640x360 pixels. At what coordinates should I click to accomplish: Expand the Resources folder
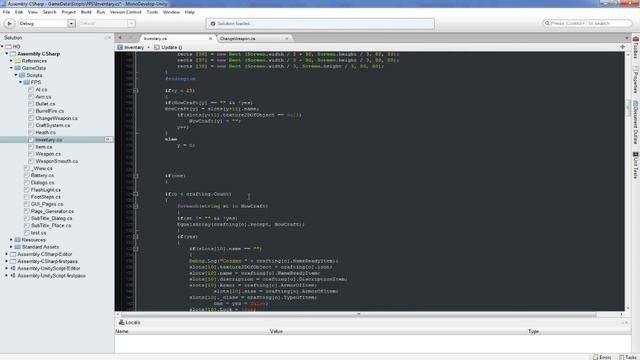coord(11,240)
